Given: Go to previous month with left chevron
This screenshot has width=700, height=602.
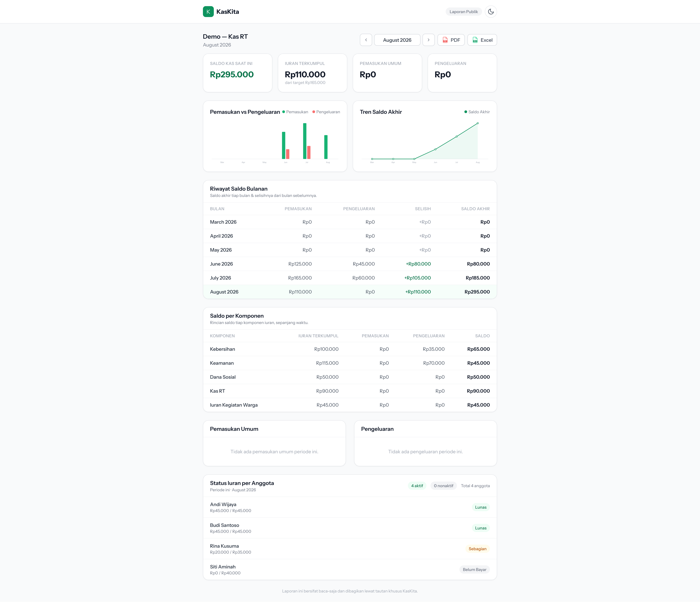Looking at the screenshot, I should point(366,40).
